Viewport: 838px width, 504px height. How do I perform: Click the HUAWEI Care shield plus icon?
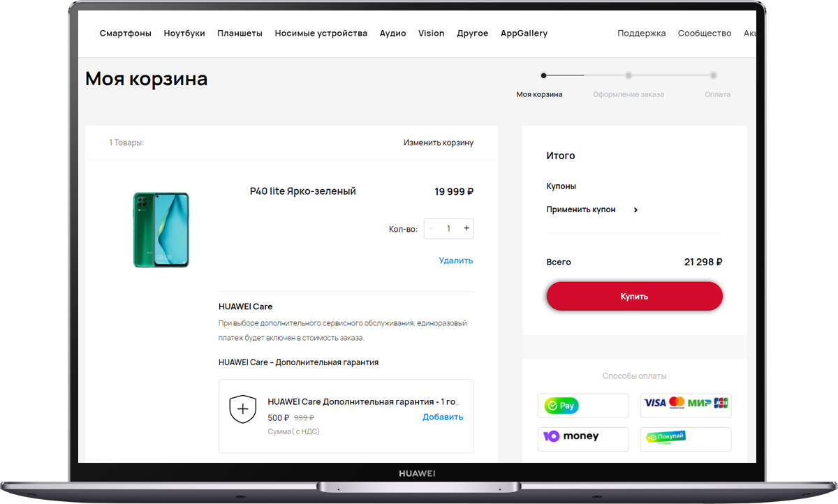(x=243, y=409)
